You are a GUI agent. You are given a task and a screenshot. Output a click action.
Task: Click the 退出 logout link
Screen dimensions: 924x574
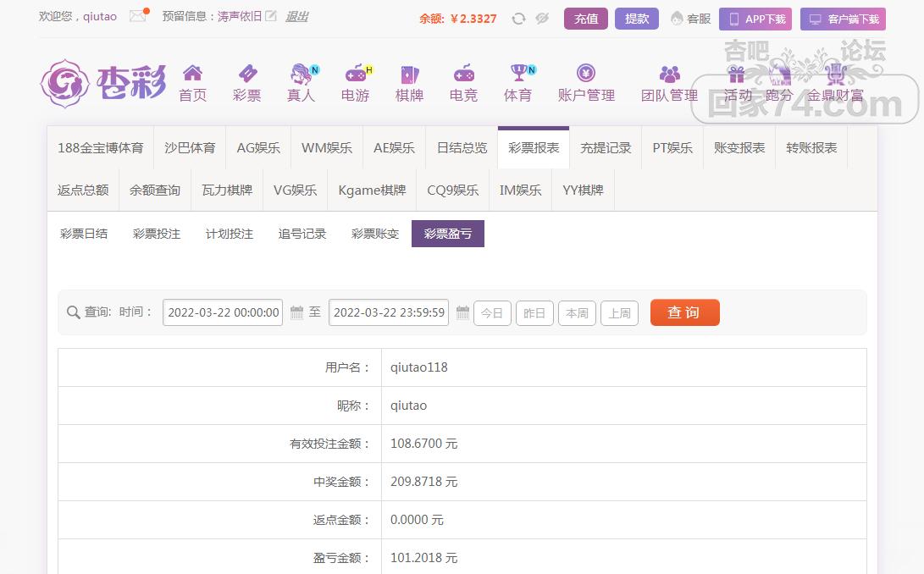(296, 16)
